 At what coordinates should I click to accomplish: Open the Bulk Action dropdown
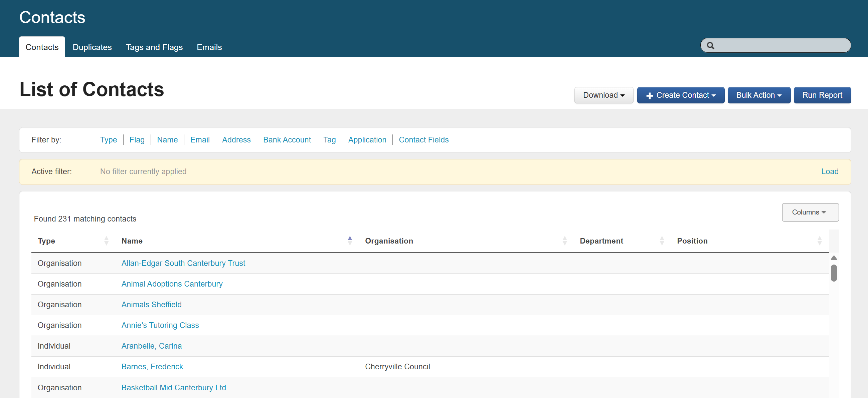(759, 95)
